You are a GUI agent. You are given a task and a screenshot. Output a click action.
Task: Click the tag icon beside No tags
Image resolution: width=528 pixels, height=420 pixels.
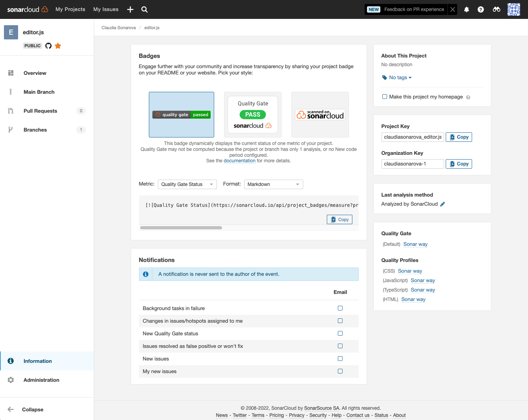click(385, 78)
